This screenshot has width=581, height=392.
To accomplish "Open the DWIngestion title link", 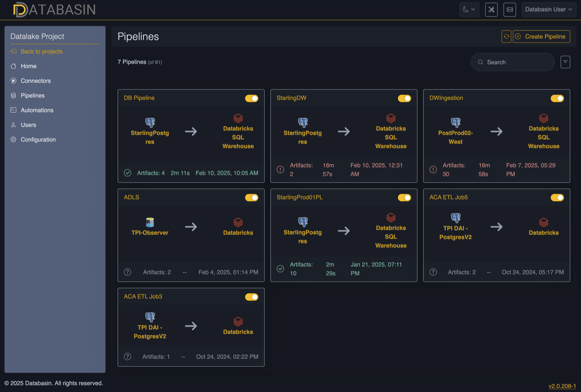I will pos(446,98).
